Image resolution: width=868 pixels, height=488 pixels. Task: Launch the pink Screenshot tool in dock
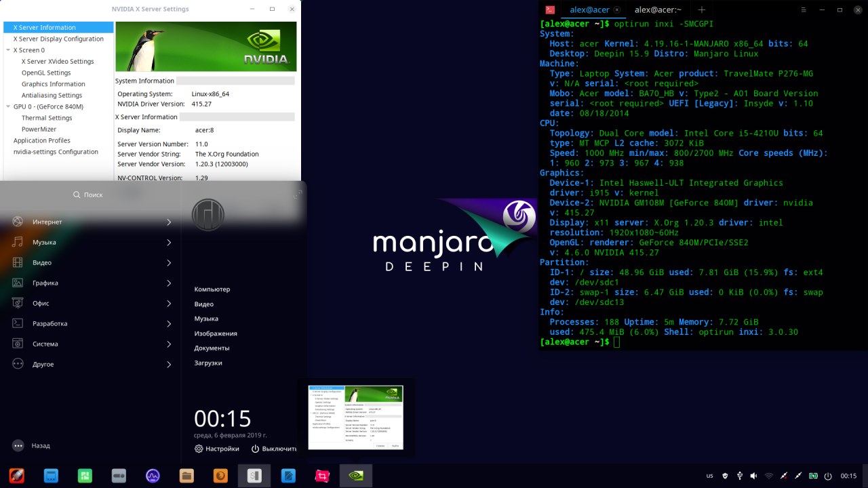click(x=322, y=476)
